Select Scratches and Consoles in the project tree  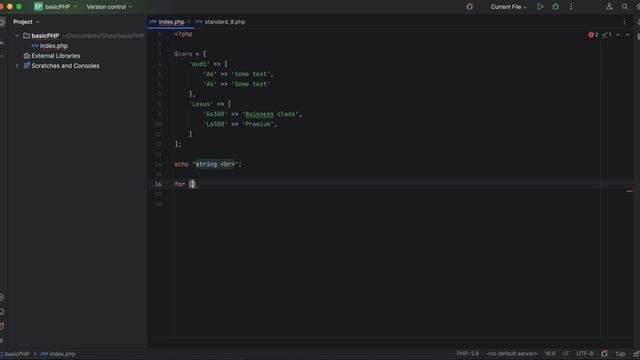click(x=65, y=66)
